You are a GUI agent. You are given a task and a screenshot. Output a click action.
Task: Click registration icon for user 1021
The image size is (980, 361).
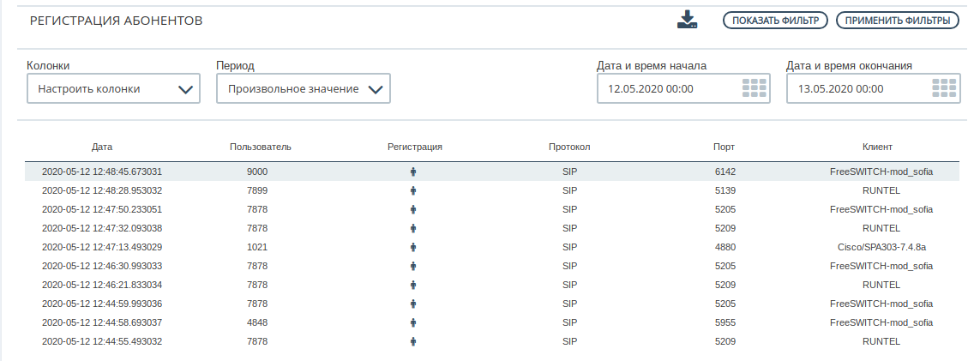413,247
